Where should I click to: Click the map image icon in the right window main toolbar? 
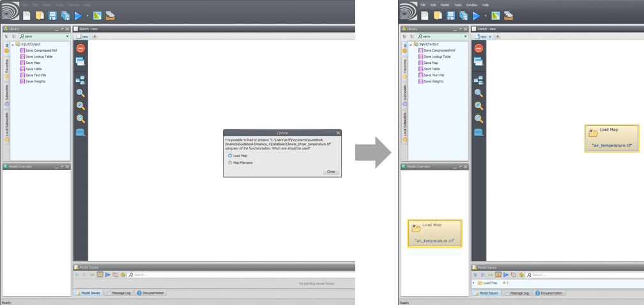495,15
